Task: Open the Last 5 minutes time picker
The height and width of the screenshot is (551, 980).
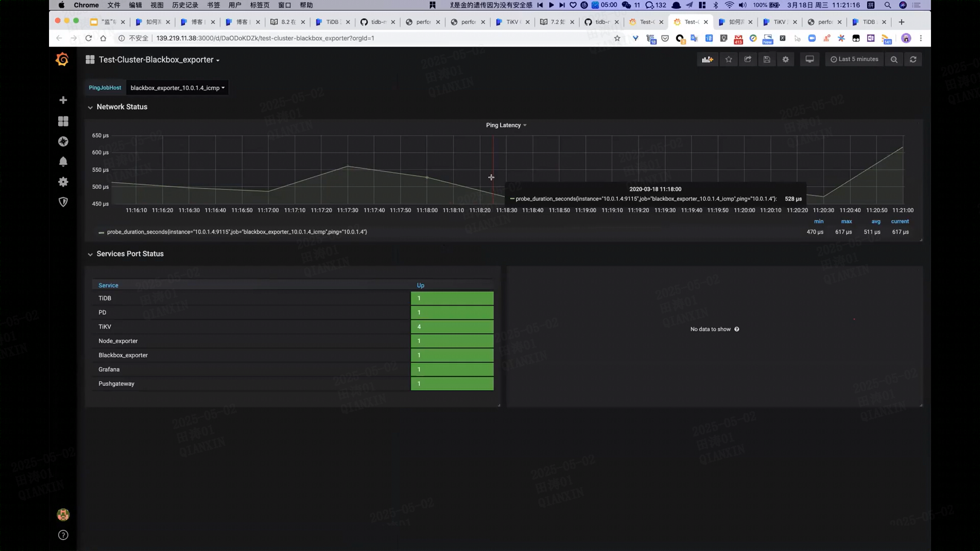Action: (854, 60)
